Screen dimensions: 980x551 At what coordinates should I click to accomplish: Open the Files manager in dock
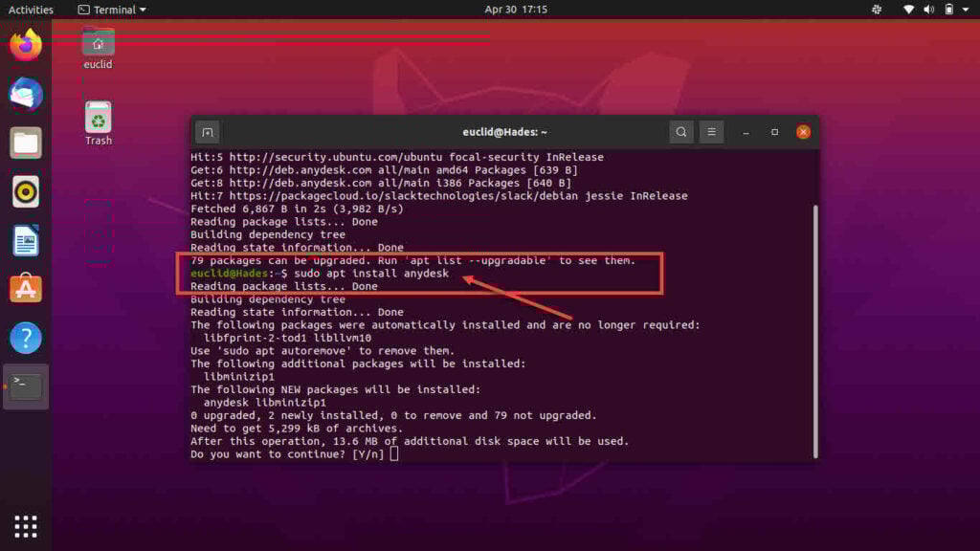point(26,143)
